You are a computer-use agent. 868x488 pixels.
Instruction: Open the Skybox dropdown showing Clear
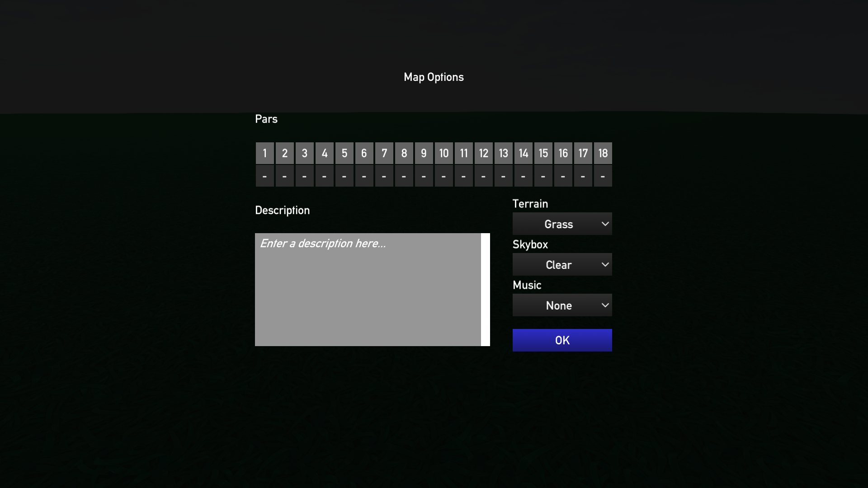(x=562, y=264)
